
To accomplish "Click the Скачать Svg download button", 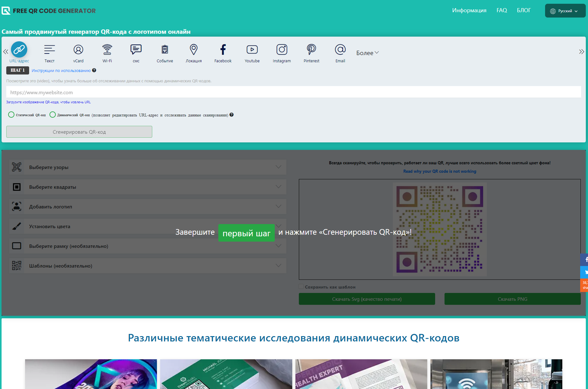I will [367, 299].
